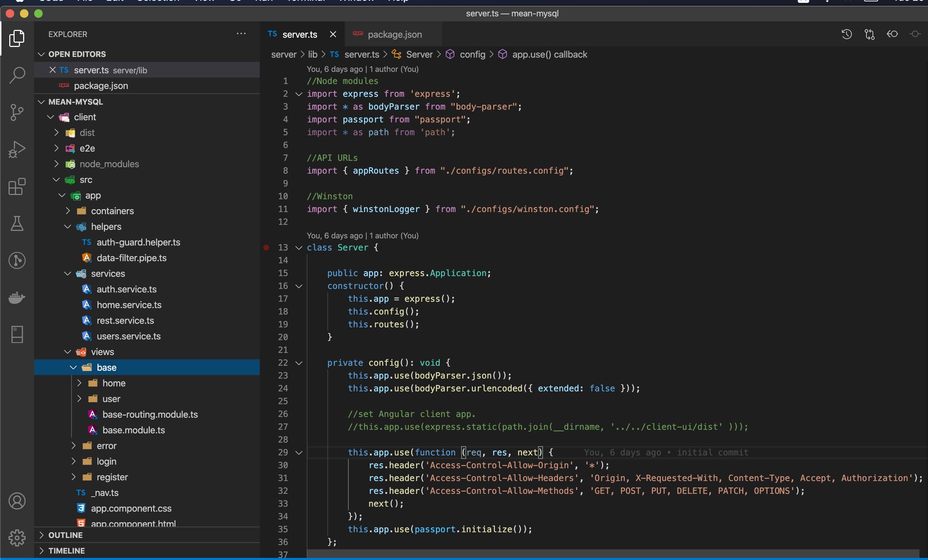Fold the constructor block at line 16

[x=299, y=286]
